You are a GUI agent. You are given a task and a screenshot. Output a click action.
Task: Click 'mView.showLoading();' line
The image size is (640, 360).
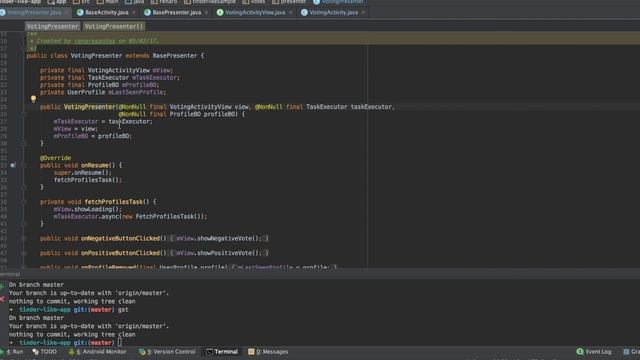click(88, 209)
